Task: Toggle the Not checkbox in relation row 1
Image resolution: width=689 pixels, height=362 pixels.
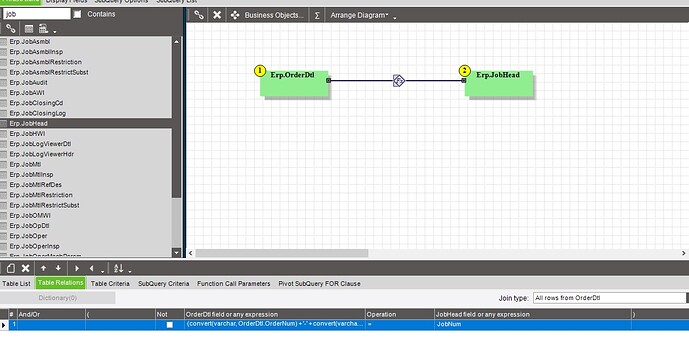Action: 170,325
